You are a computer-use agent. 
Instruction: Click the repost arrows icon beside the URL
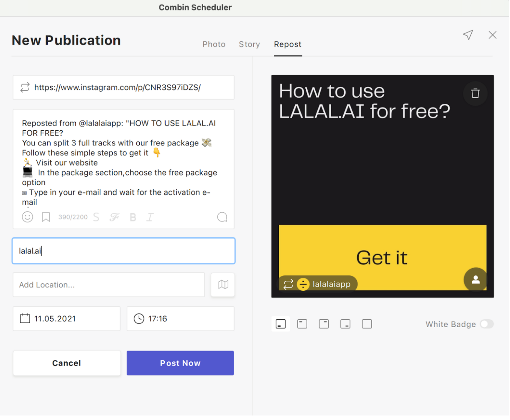25,88
